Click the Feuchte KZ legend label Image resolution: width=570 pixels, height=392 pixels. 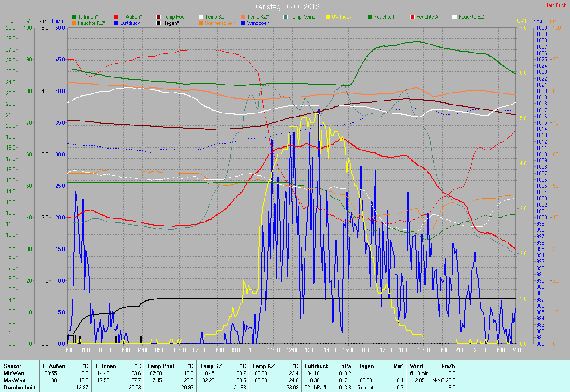click(x=91, y=23)
